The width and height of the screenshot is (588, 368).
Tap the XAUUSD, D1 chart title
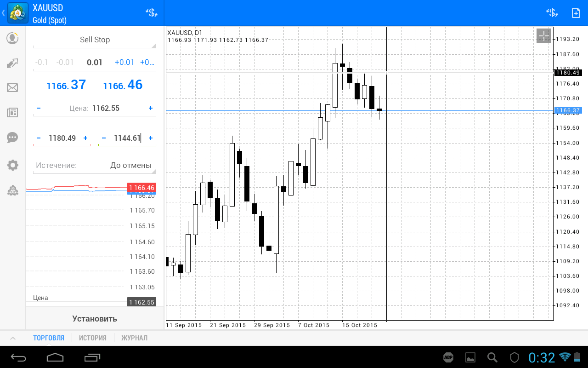185,33
